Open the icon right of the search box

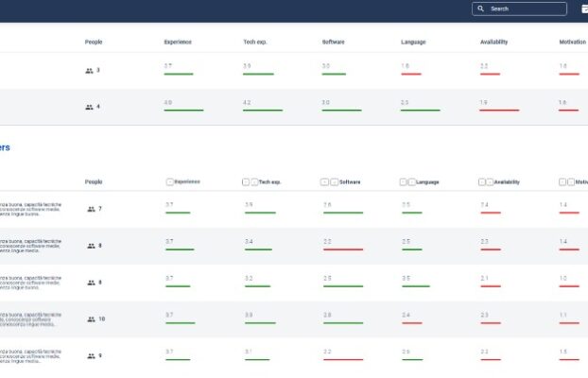584,9
